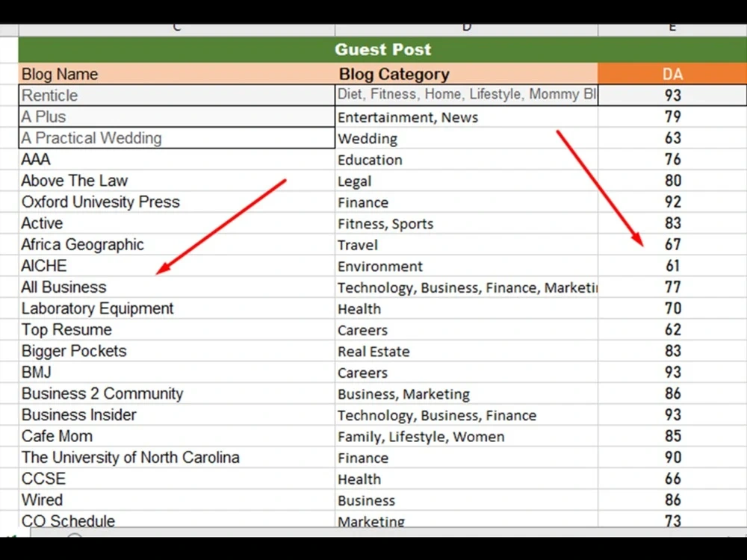Select the Bigger Pockets cell
Image resolution: width=747 pixels, height=560 pixels.
177,351
